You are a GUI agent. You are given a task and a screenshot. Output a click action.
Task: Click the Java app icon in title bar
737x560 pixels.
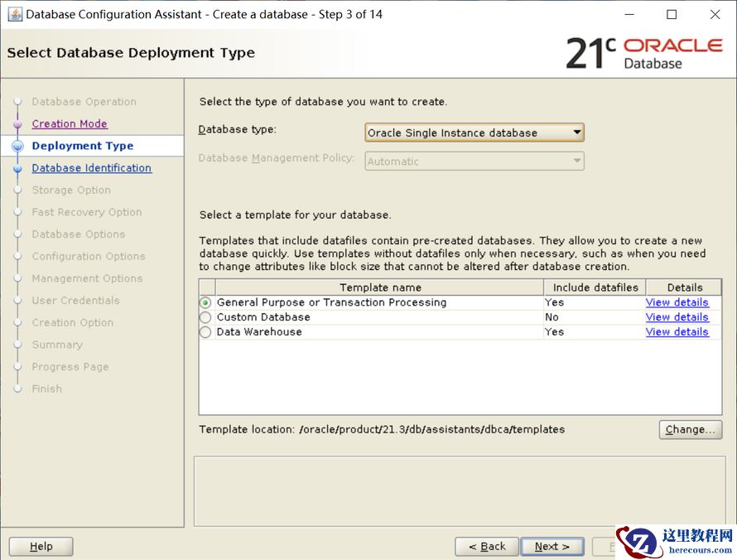tap(15, 14)
